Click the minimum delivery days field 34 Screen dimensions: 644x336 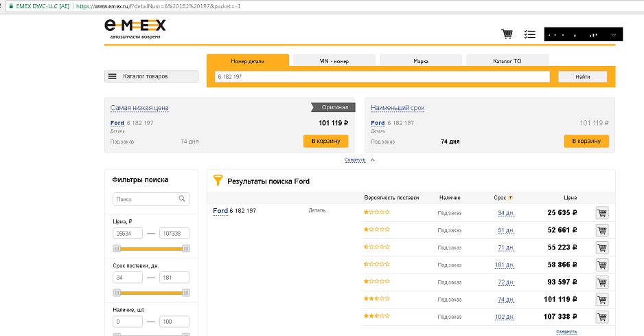coord(128,278)
